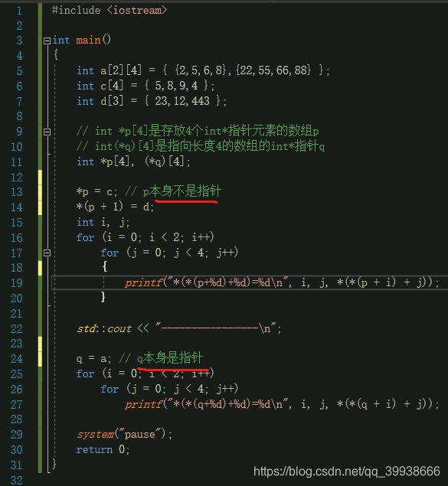Click the main function name
448x486 pixels.
coord(88,40)
